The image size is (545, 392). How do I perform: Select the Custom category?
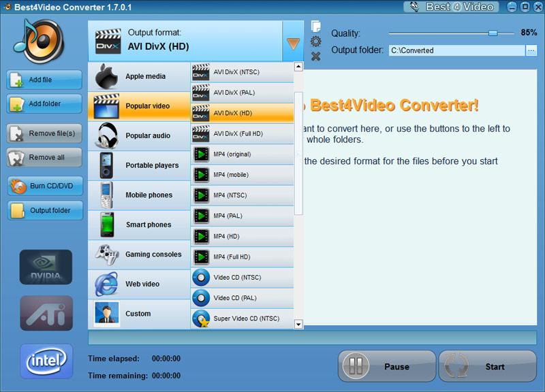[139, 314]
